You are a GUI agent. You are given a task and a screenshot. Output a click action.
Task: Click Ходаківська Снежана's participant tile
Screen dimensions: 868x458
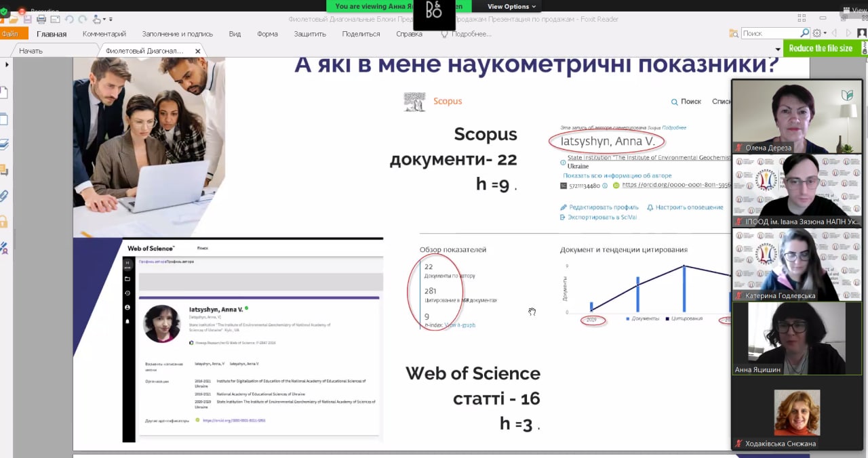797,413
